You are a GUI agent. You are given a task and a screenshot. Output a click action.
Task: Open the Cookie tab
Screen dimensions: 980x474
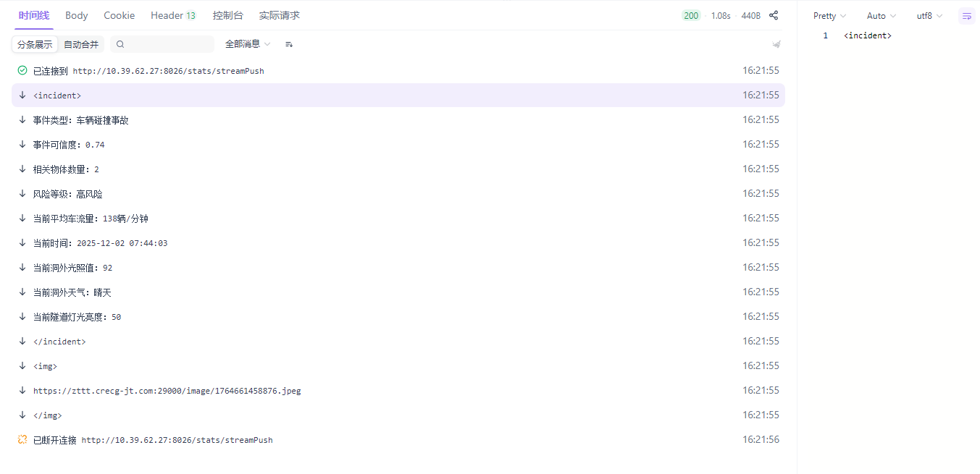[x=120, y=15]
